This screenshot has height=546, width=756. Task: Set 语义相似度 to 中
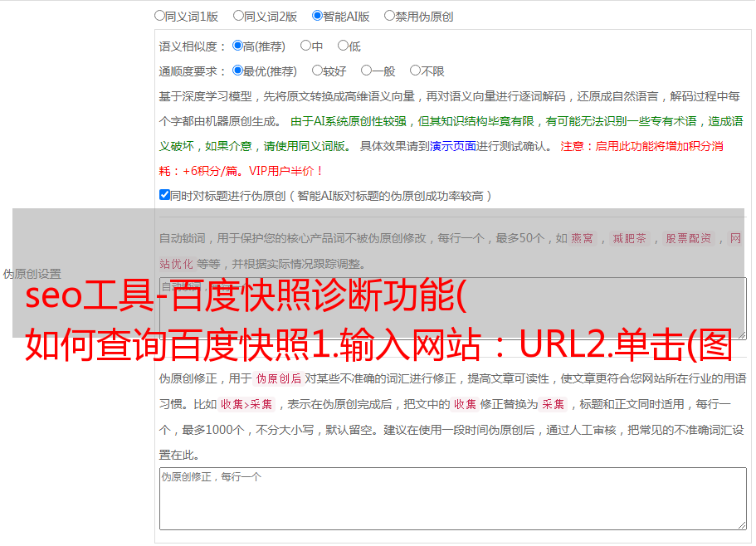pos(305,46)
